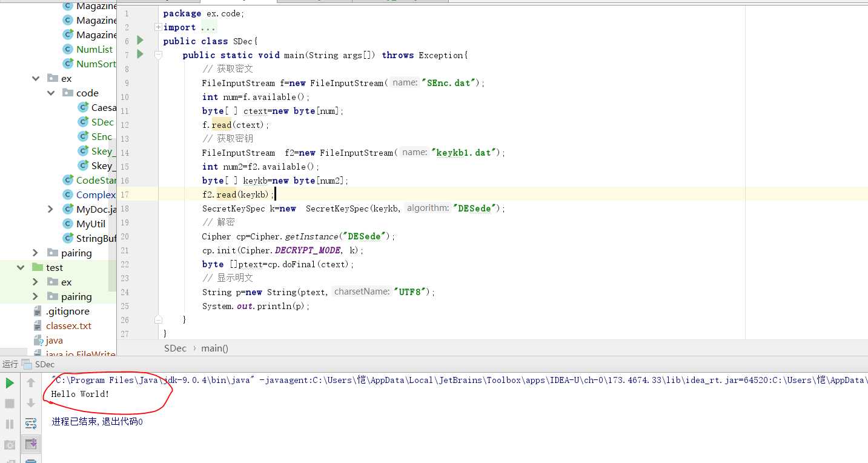The image size is (868, 463).
Task: Click the class icon beside CodeStan
Action: click(x=68, y=180)
